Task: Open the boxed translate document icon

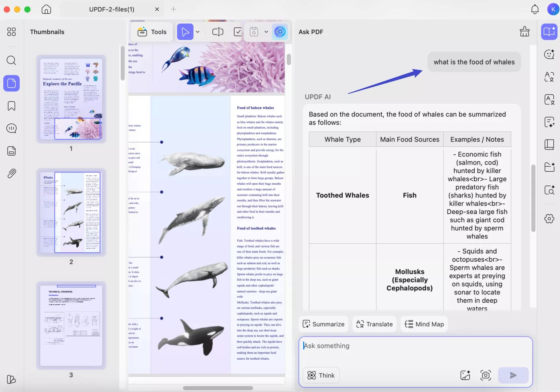Action: [x=549, y=99]
